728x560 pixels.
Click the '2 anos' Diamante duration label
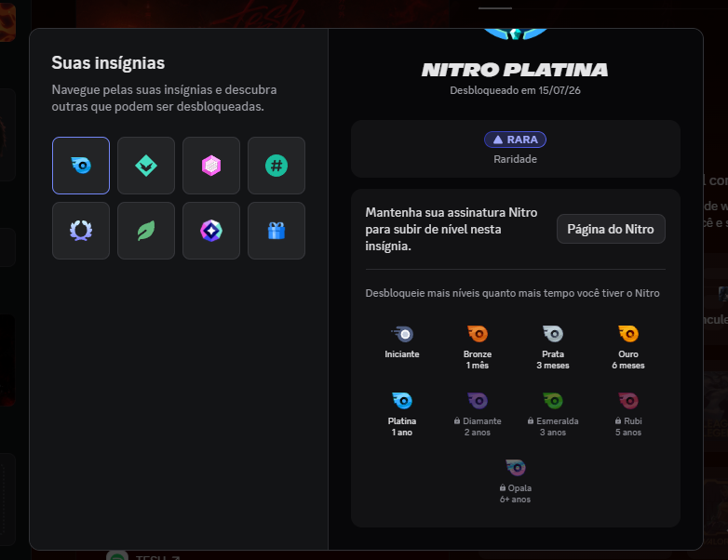478,433
